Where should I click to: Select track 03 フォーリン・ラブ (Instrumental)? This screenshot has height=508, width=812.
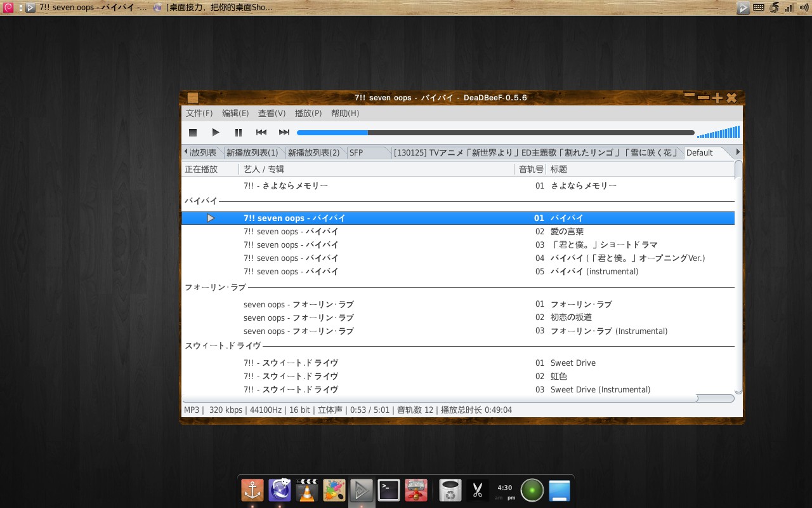(458, 331)
